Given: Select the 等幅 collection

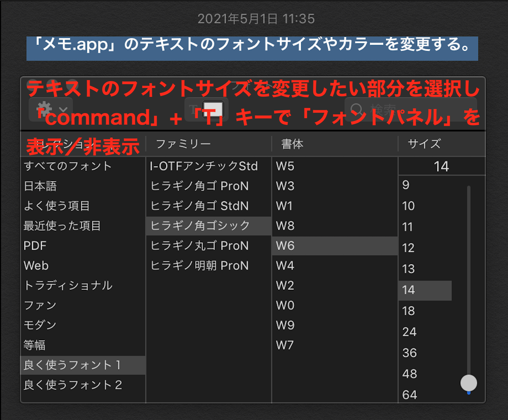Looking at the screenshot, I should click(83, 345).
